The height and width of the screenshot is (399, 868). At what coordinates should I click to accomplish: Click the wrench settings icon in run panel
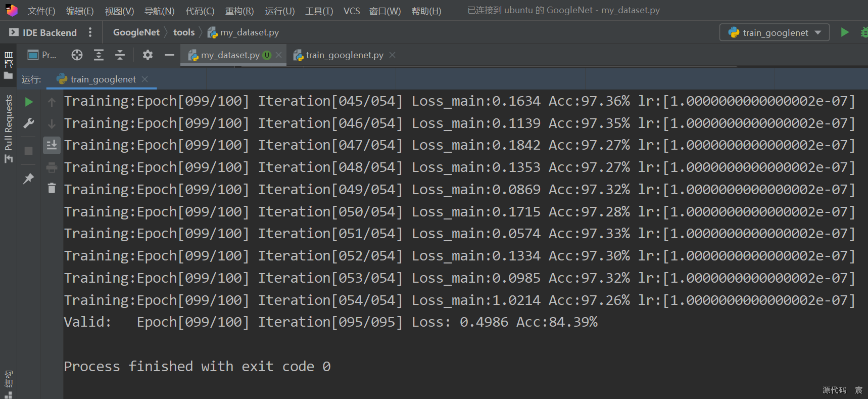(29, 123)
